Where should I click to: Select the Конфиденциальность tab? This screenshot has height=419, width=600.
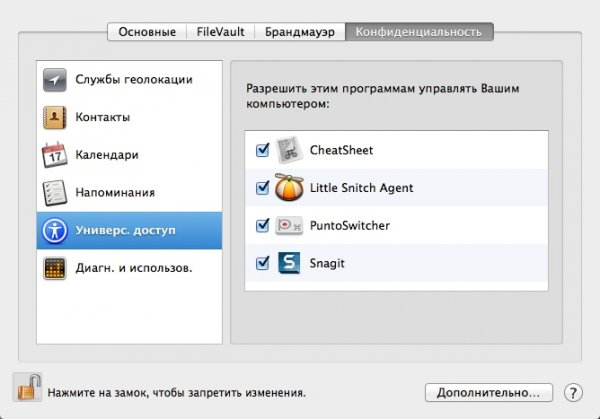click(419, 32)
